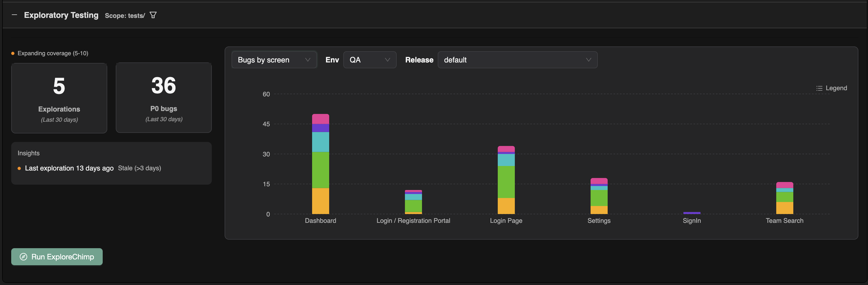Collapse the Exploratory Testing section
868x285 pixels.
pos(14,15)
